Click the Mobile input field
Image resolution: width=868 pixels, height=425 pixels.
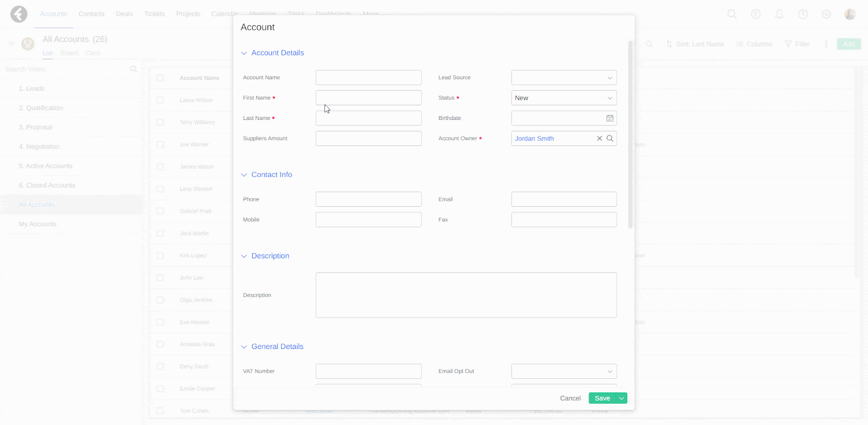[368, 220]
